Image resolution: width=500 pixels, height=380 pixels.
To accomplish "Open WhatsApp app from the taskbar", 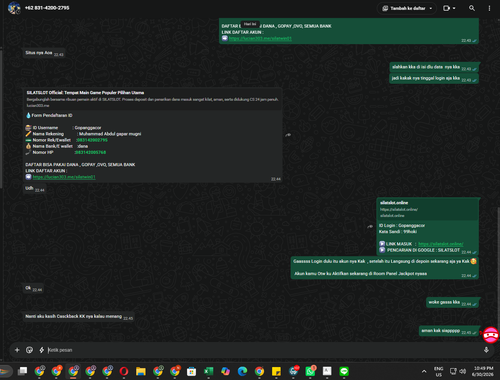I will [x=310, y=371].
